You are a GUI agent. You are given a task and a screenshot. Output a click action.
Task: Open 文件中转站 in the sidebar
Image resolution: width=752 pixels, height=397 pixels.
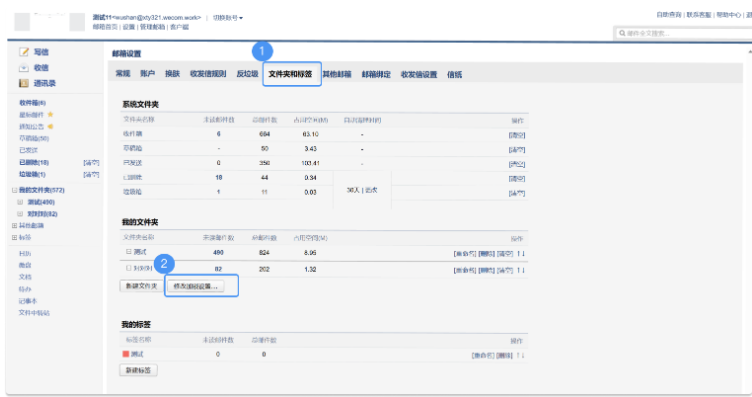[x=34, y=313]
